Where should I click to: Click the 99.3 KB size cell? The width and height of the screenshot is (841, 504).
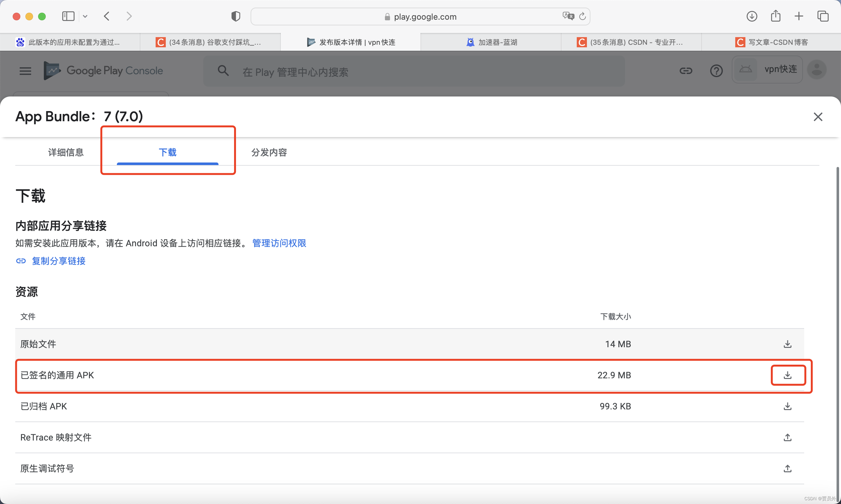[615, 407]
